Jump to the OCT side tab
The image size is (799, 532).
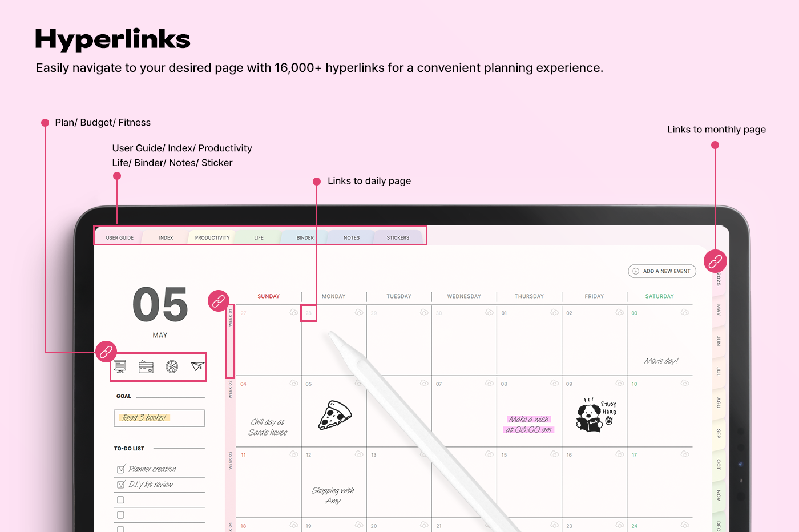click(x=719, y=464)
